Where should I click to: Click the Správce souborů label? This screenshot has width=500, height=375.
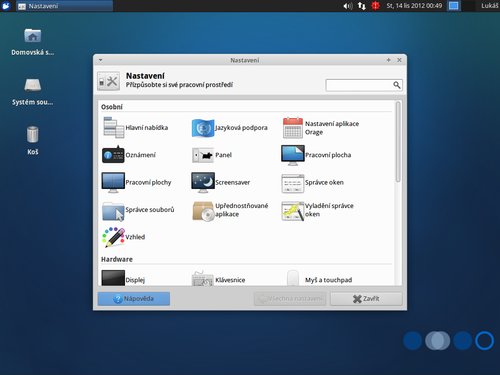(x=150, y=210)
